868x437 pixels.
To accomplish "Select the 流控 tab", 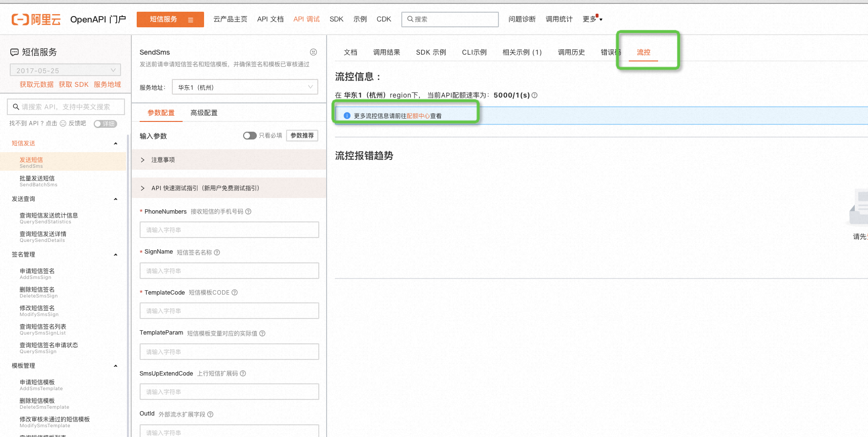I will pos(643,52).
